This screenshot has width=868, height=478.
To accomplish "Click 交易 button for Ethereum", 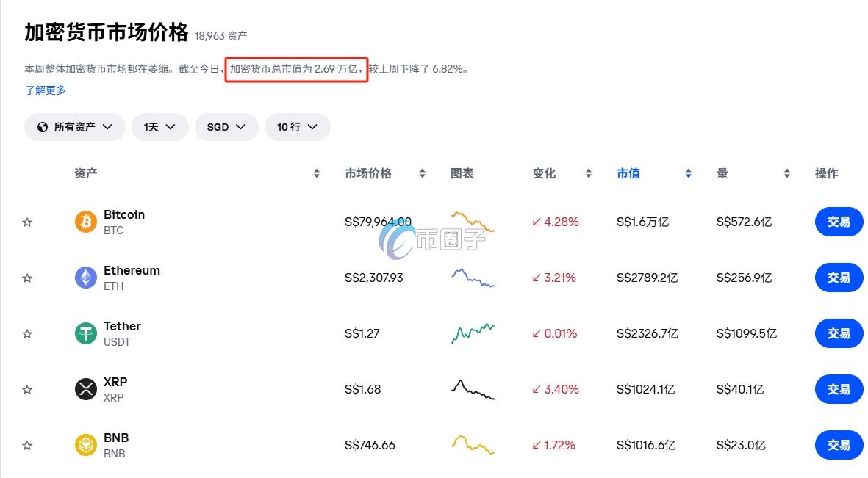I will point(839,278).
